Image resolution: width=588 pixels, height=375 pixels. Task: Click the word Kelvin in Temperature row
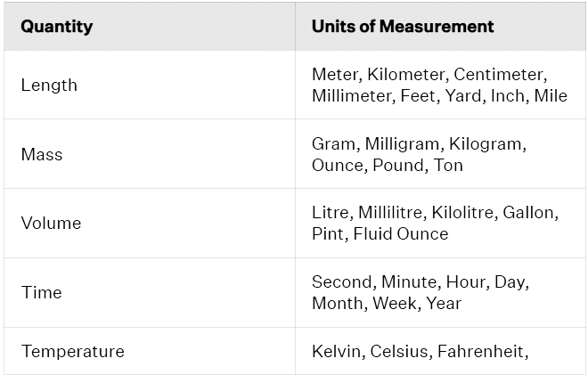337,351
